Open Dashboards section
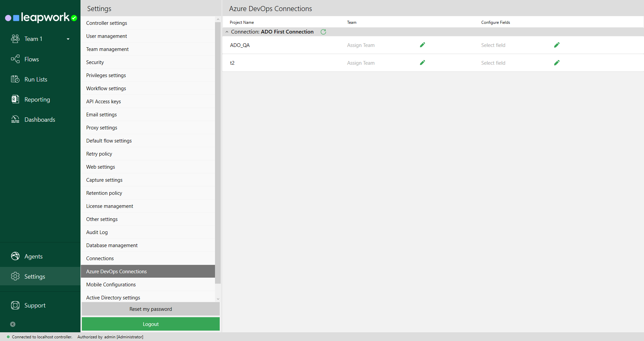The width and height of the screenshot is (644, 341). (40, 119)
